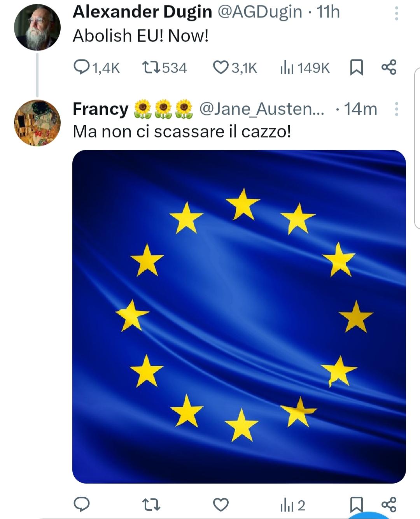Open more options for Francy's reply
Viewport: 420px width, 519px height.
click(396, 109)
